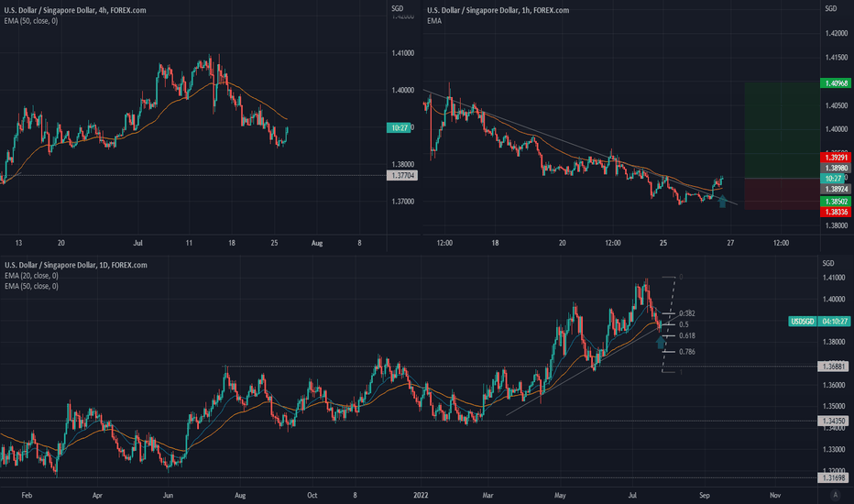Click 1.41500 on the 1h chart price axis
Image resolution: width=854 pixels, height=504 pixels.
(x=836, y=57)
